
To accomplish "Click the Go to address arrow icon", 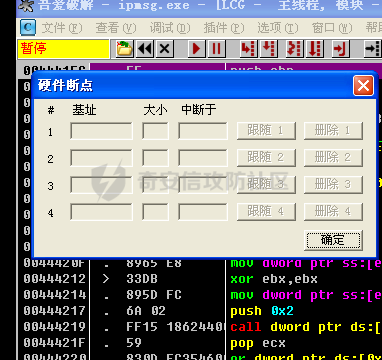I will [372, 49].
